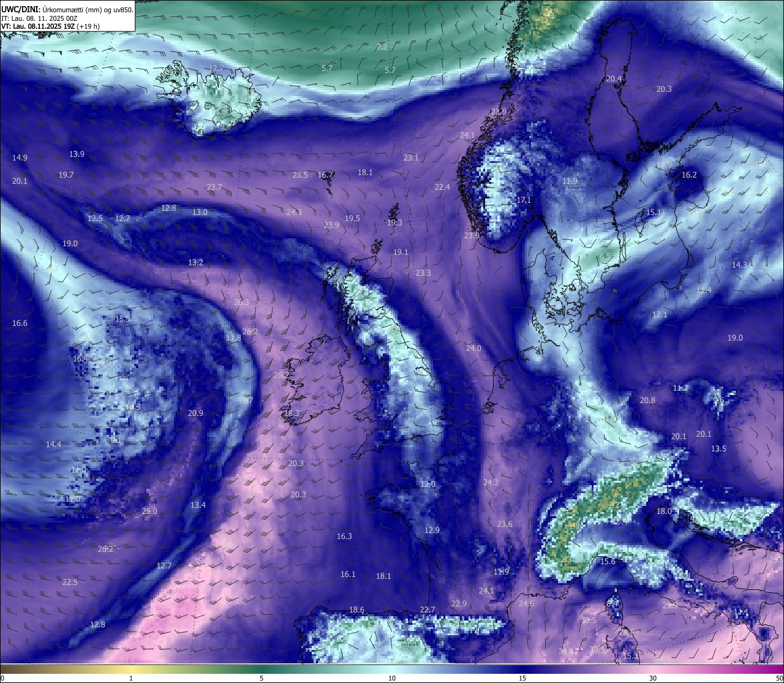
Task: Click the 12.5 value label
Action: pos(95,218)
